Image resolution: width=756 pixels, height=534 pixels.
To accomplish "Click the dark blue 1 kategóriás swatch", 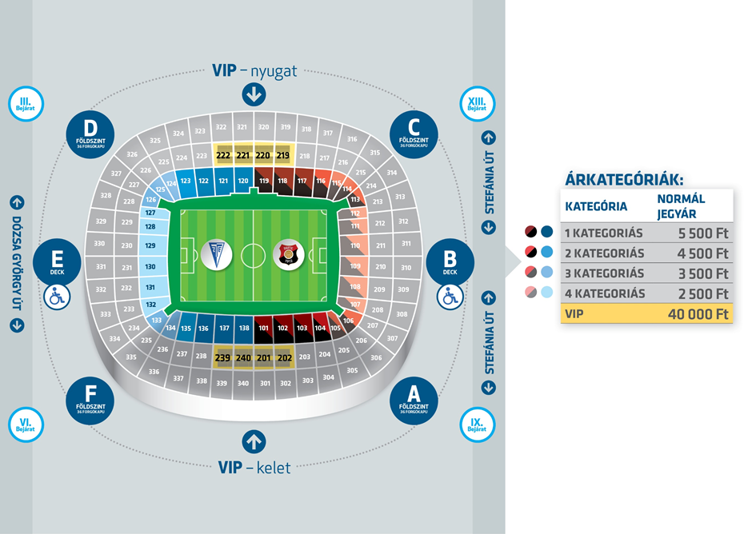I will coord(546,232).
